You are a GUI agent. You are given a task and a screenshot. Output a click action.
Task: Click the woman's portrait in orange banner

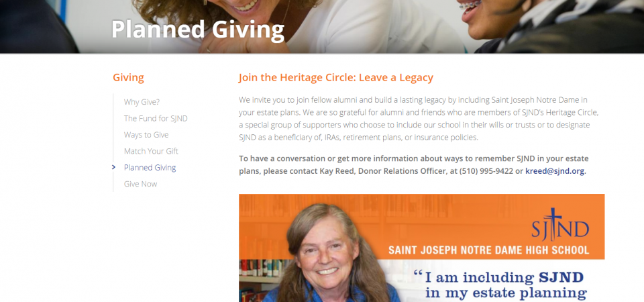(x=327, y=254)
